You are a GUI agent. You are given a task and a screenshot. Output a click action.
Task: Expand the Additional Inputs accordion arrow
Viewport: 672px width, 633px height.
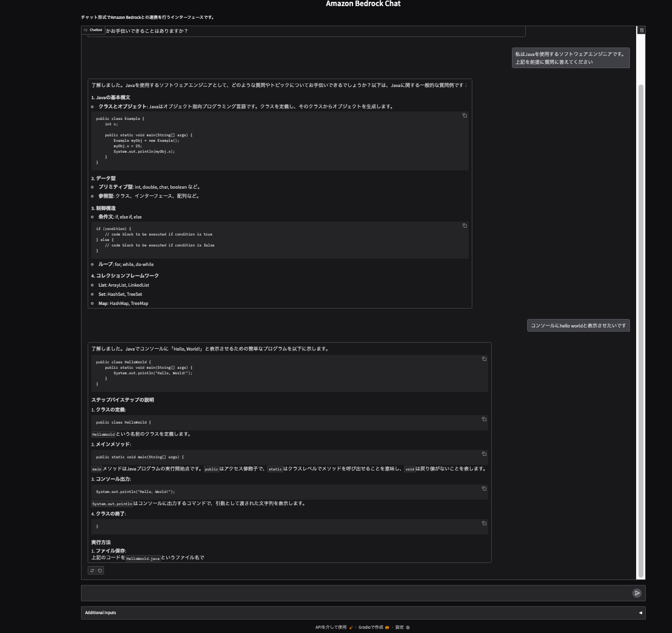tap(640, 613)
